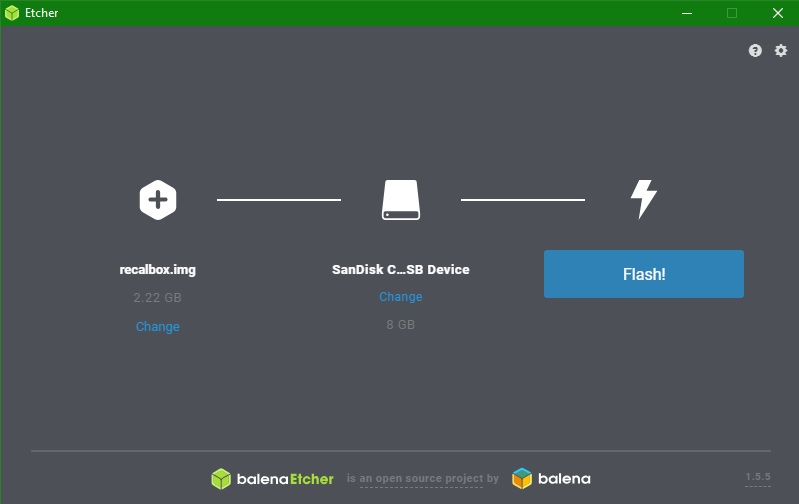Close the Etcher window
The image size is (799, 504).
point(778,13)
